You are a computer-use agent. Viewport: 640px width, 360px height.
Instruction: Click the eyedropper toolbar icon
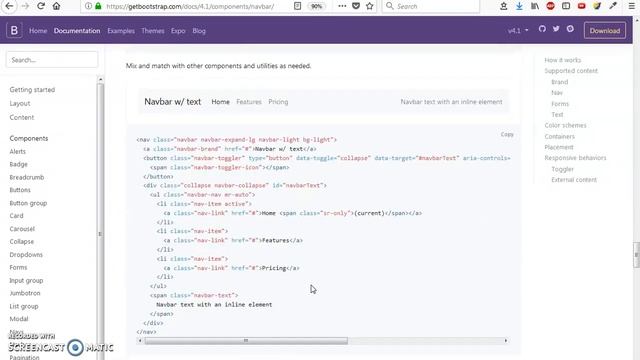(613, 6)
